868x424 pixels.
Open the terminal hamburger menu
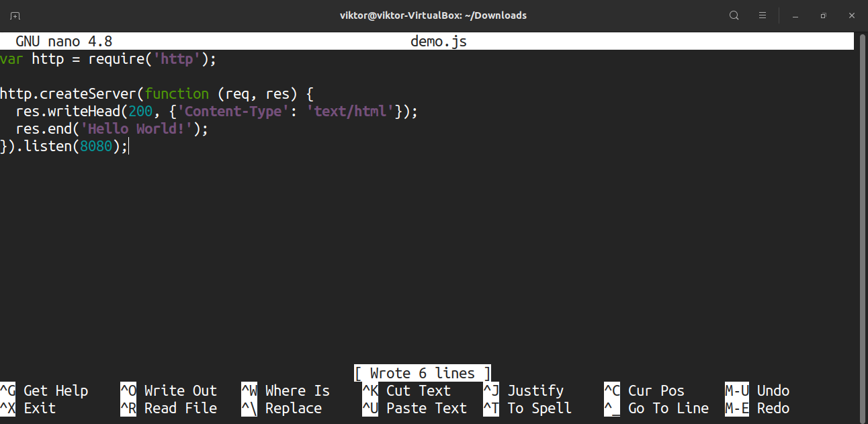(x=763, y=15)
